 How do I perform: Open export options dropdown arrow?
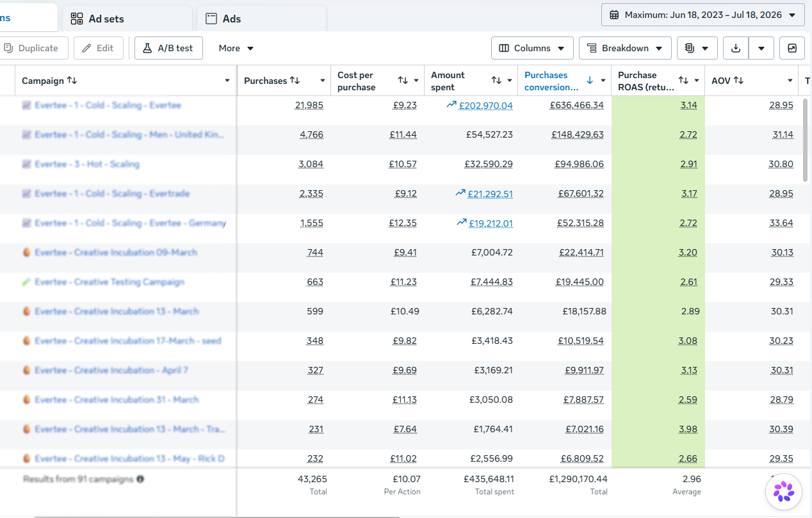[x=761, y=48]
